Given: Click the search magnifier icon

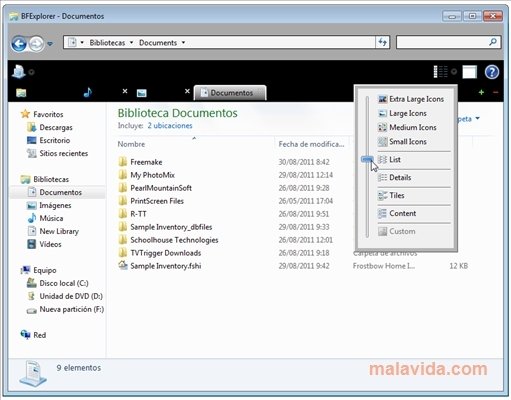Looking at the screenshot, I should [493, 42].
